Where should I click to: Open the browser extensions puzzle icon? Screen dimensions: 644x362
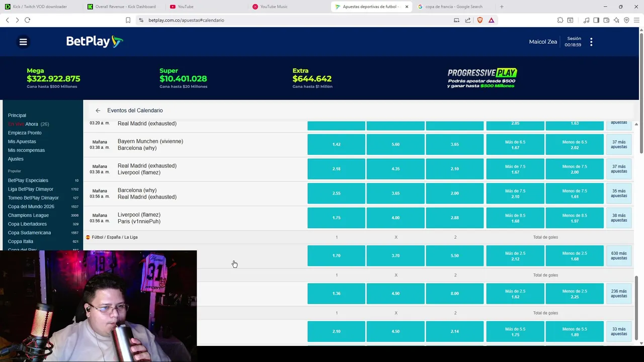point(560,20)
